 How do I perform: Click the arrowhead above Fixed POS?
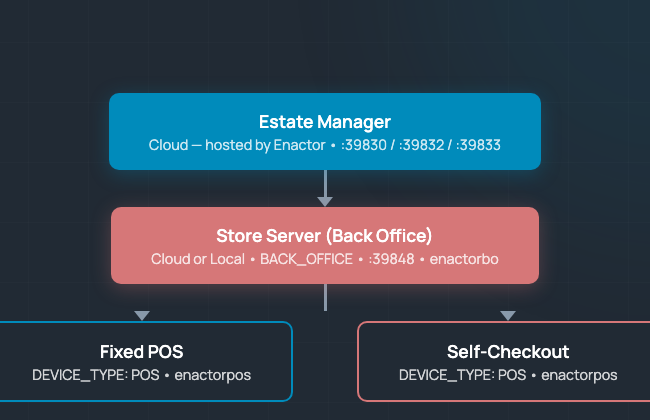[x=142, y=315]
